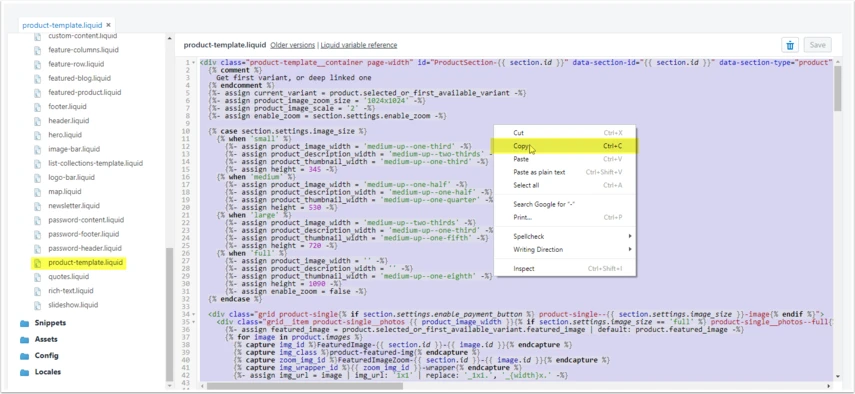The width and height of the screenshot is (855, 394).
Task: Collapse code fold arrow at line 34
Action: (x=194, y=314)
